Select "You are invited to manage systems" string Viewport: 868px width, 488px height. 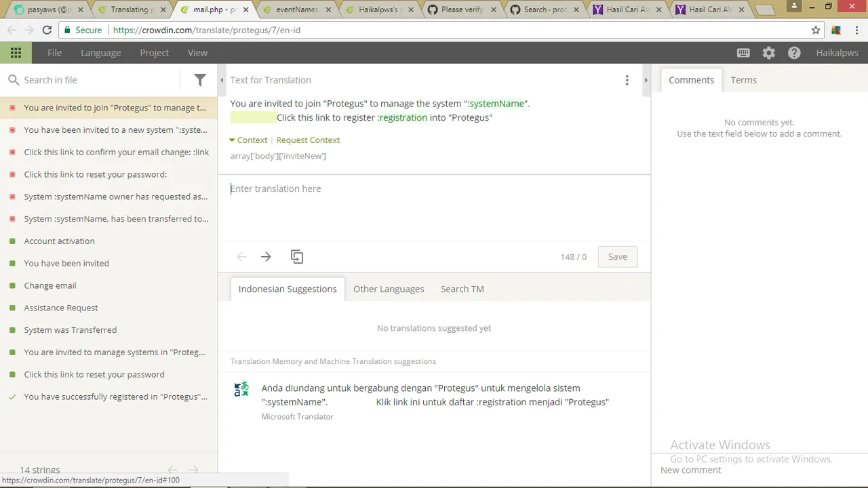108,352
